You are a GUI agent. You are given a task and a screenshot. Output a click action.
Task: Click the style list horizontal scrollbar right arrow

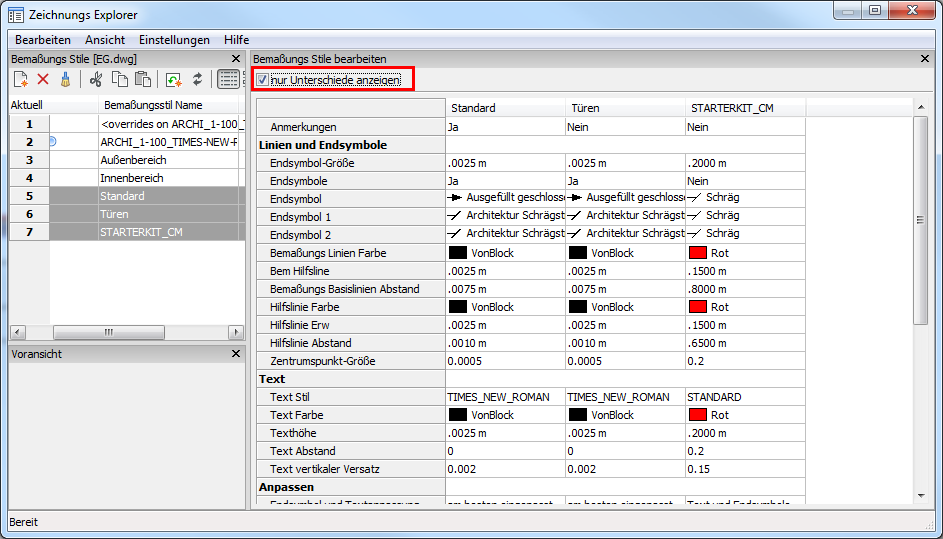236,332
